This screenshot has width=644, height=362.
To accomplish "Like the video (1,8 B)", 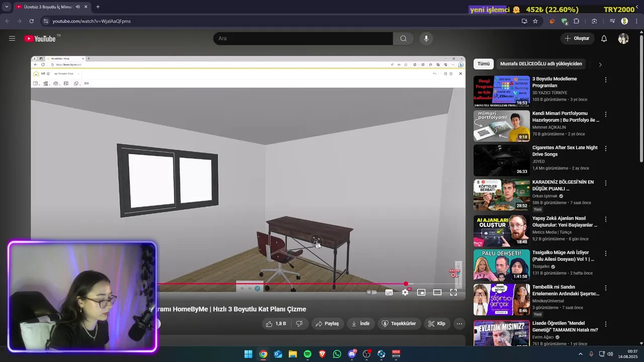I will 276,324.
